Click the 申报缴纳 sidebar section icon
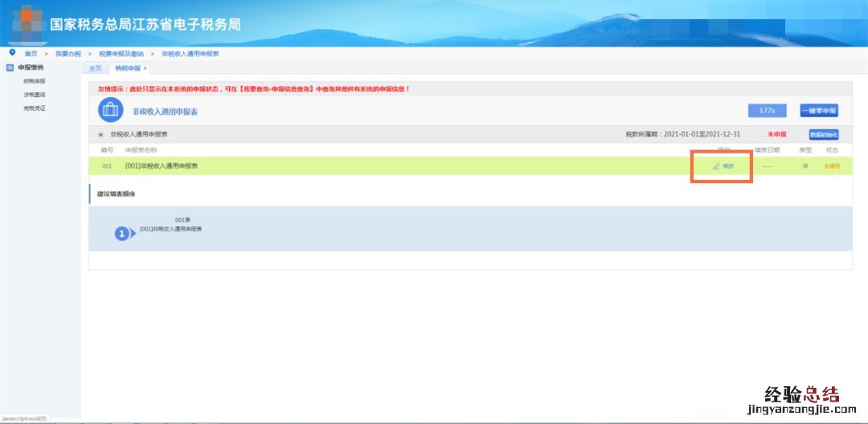The height and width of the screenshot is (424, 868). [x=10, y=67]
